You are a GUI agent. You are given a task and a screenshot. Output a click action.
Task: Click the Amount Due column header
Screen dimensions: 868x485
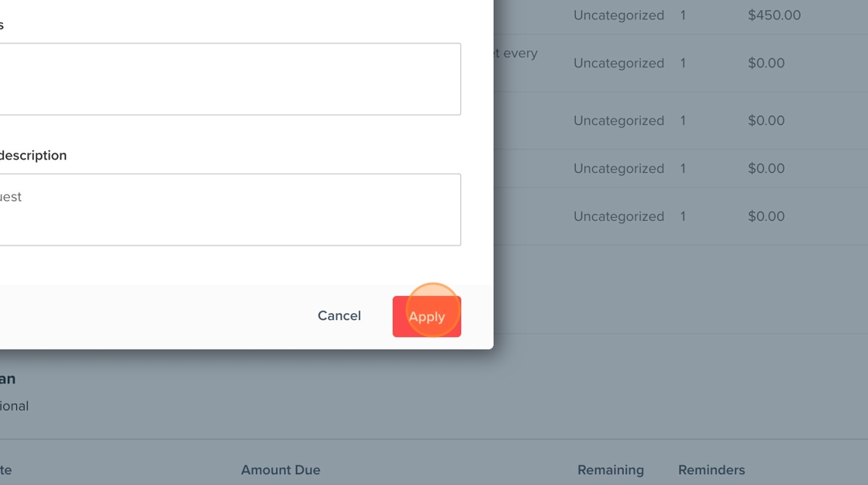281,470
